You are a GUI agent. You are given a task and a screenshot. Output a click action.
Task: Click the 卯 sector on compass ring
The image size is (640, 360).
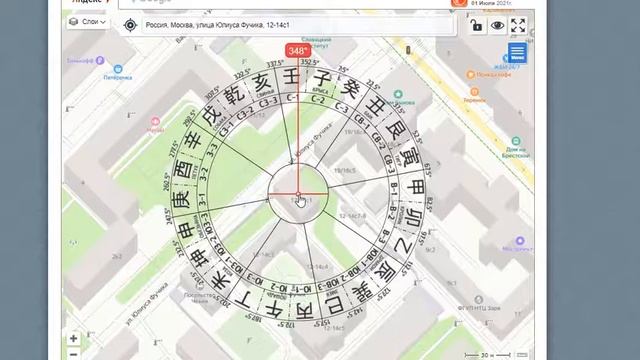coord(414,218)
